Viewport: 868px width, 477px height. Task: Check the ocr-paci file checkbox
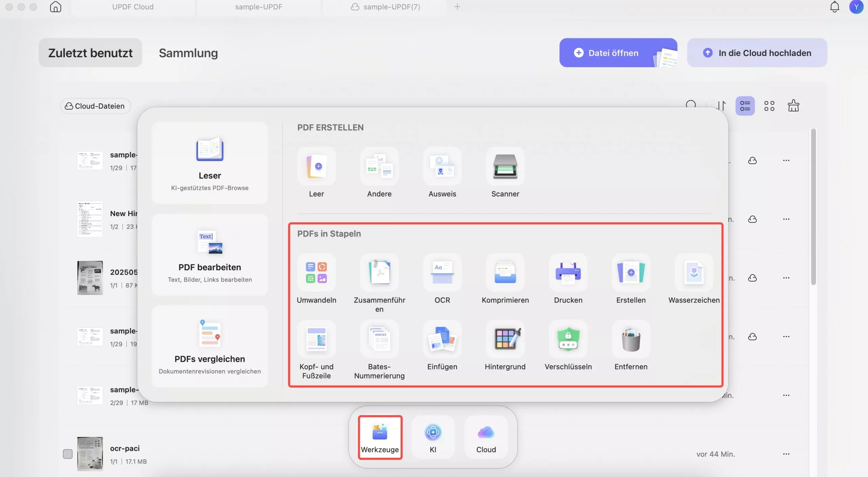point(68,454)
